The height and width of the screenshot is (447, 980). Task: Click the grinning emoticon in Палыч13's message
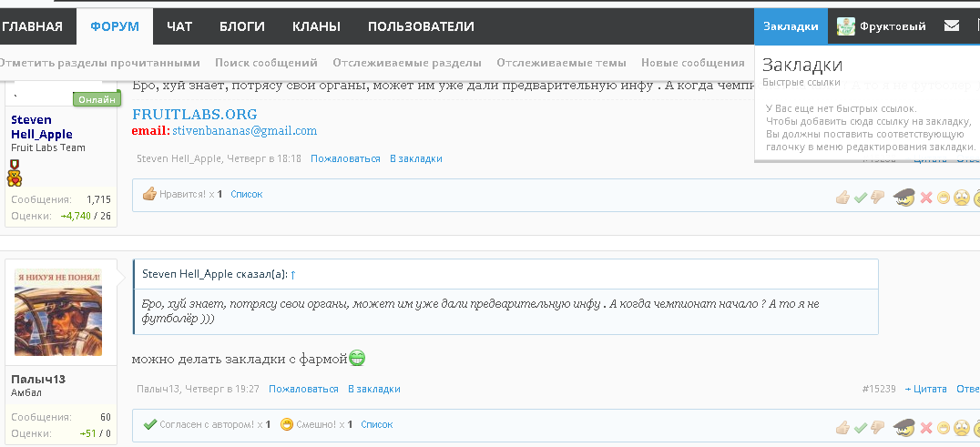(357, 358)
